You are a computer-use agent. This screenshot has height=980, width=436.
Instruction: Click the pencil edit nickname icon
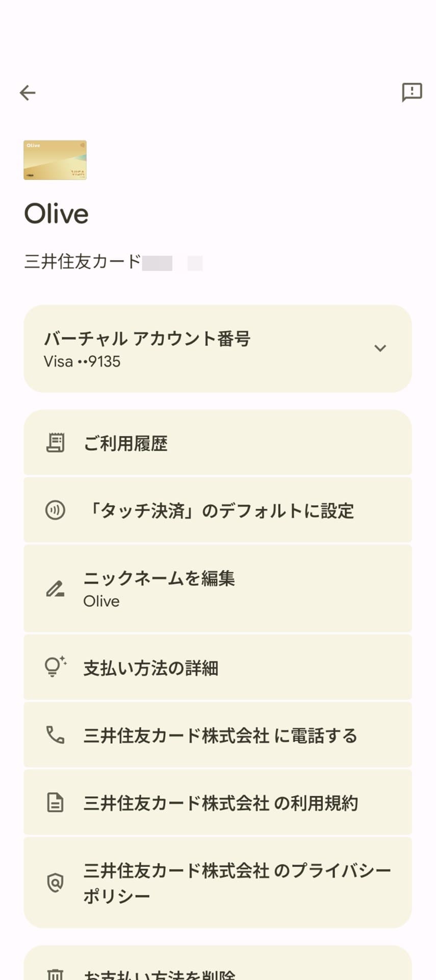point(55,589)
